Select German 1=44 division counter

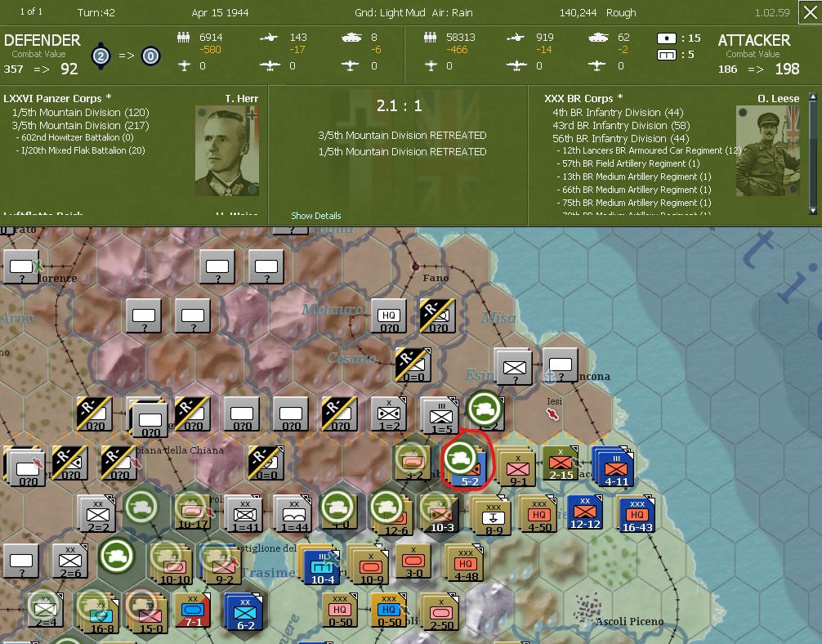pyautogui.click(x=293, y=516)
